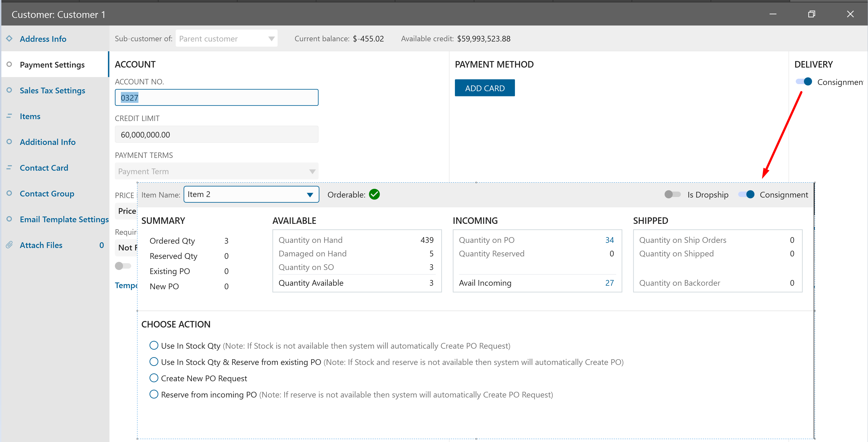This screenshot has width=868, height=442.
Task: Click the diamond icon beside Address Info
Action: (x=9, y=38)
